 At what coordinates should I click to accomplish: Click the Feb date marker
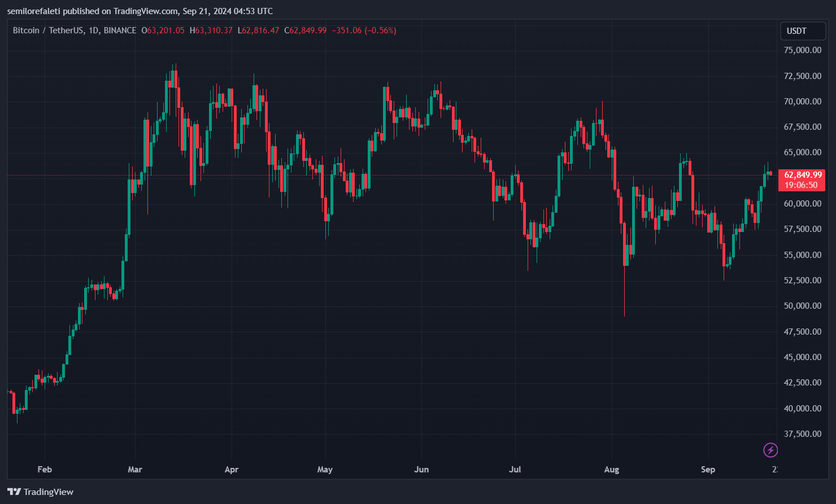45,470
